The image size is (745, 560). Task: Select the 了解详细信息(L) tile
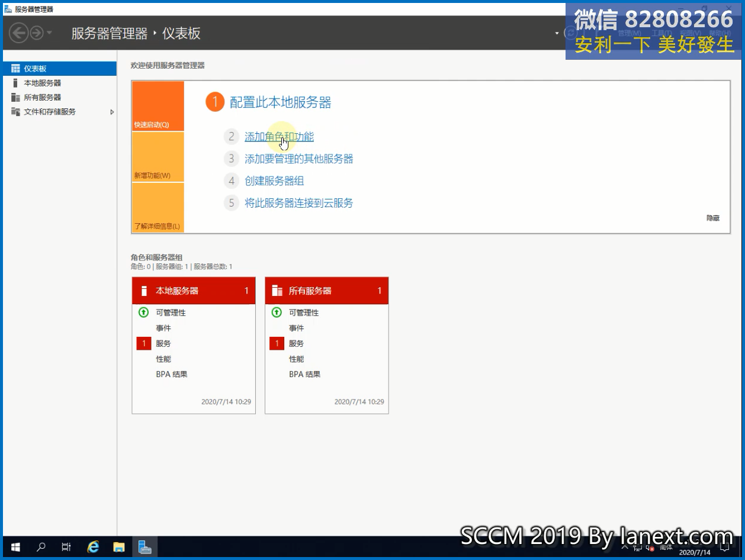[x=158, y=208]
